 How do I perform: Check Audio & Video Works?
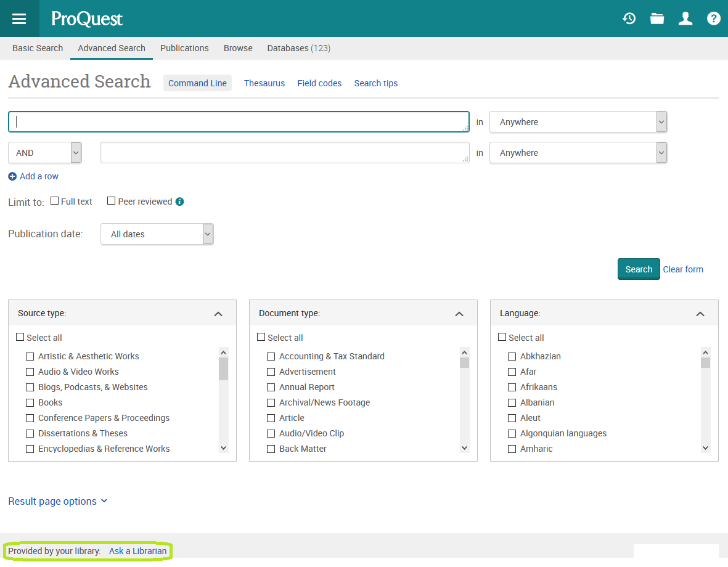click(30, 372)
